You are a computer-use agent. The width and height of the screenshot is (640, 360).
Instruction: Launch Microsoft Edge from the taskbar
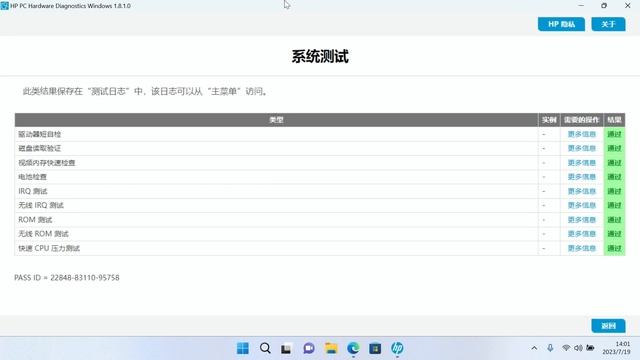tap(353, 348)
